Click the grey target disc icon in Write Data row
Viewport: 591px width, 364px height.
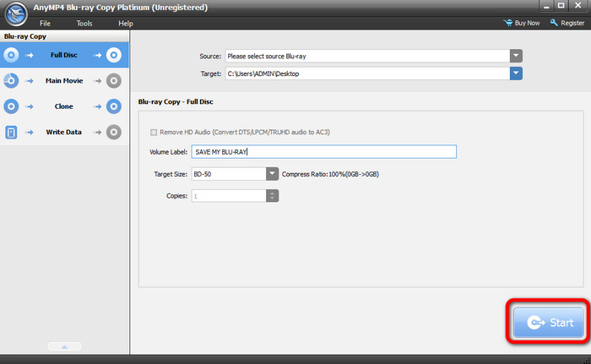point(113,132)
